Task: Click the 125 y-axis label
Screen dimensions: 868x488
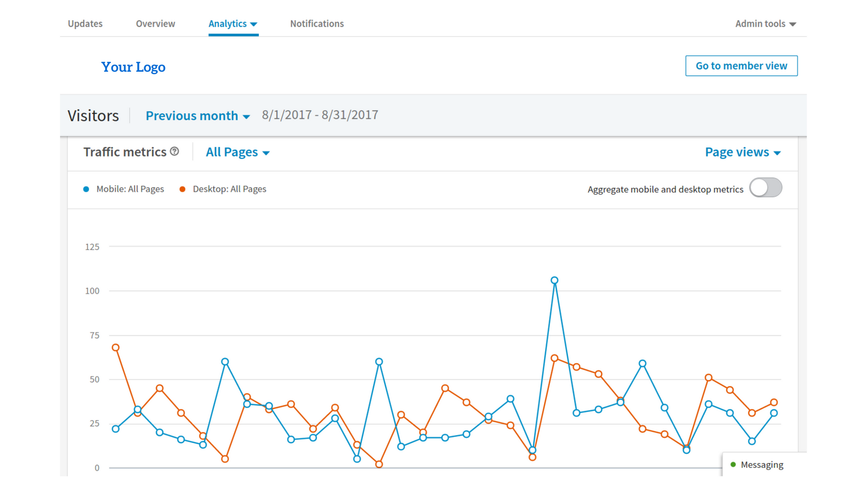Action: [92, 247]
